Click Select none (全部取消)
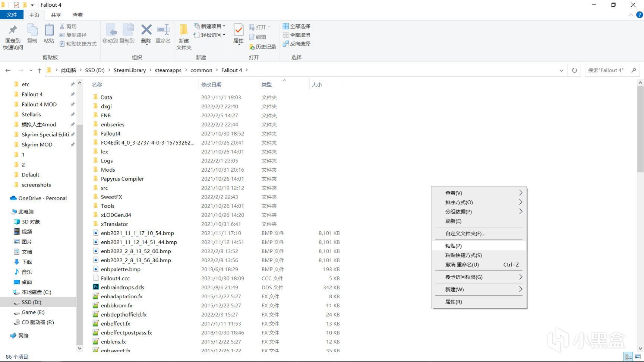Screen dimensions: 644x362 click(x=297, y=35)
